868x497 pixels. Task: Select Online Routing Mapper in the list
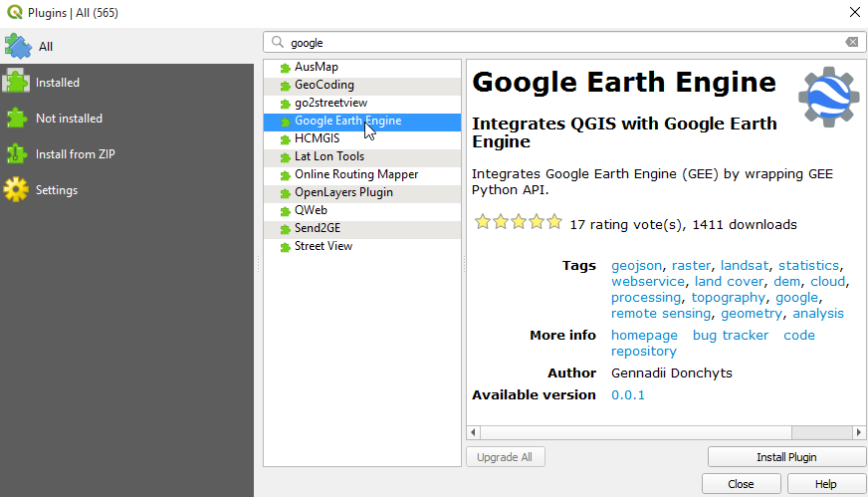coord(362,174)
